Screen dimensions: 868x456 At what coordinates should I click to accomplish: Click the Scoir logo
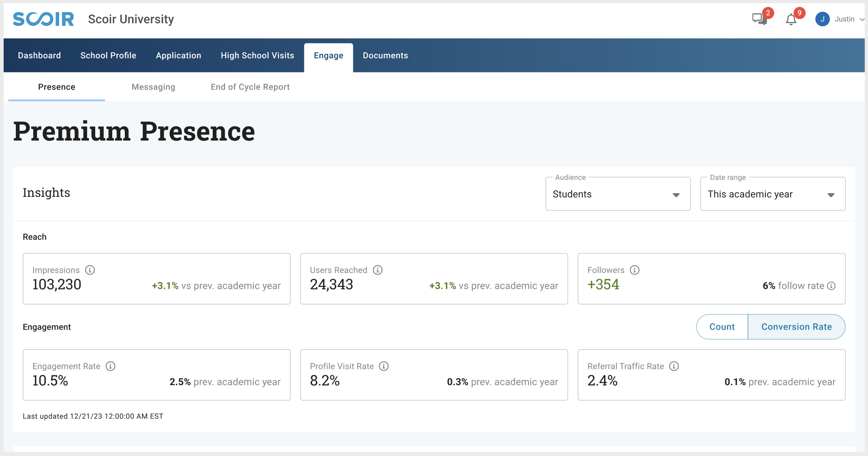tap(43, 19)
